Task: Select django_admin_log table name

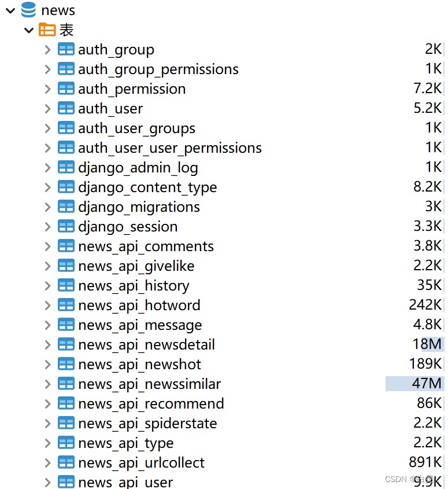Action: coord(138,168)
